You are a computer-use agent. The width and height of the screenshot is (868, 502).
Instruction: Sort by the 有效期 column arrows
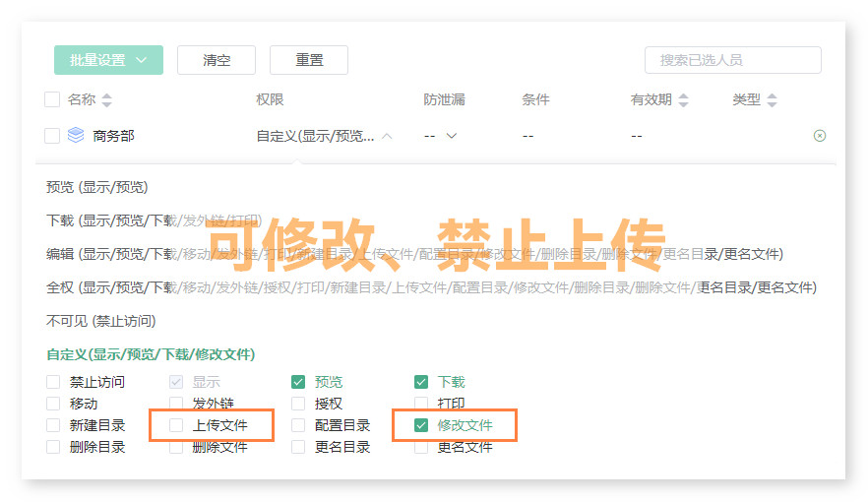tap(684, 100)
